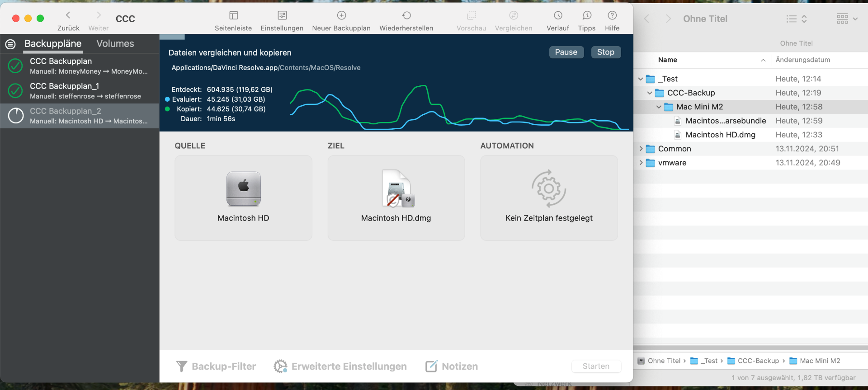
Task: Toggle the Seitenleiste sidebar icon
Action: (x=233, y=15)
